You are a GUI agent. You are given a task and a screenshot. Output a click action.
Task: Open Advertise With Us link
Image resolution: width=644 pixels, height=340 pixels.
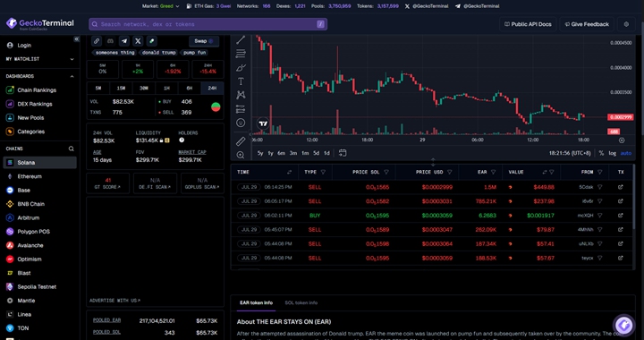coord(115,301)
